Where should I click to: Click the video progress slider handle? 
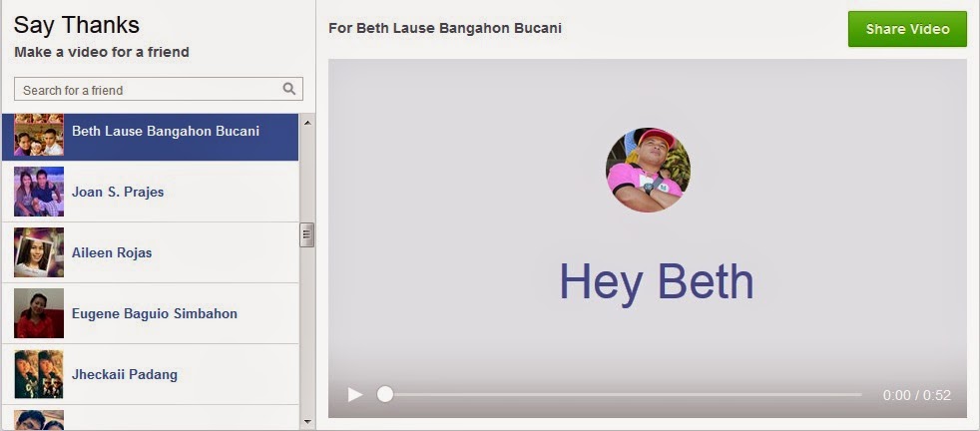tap(385, 394)
